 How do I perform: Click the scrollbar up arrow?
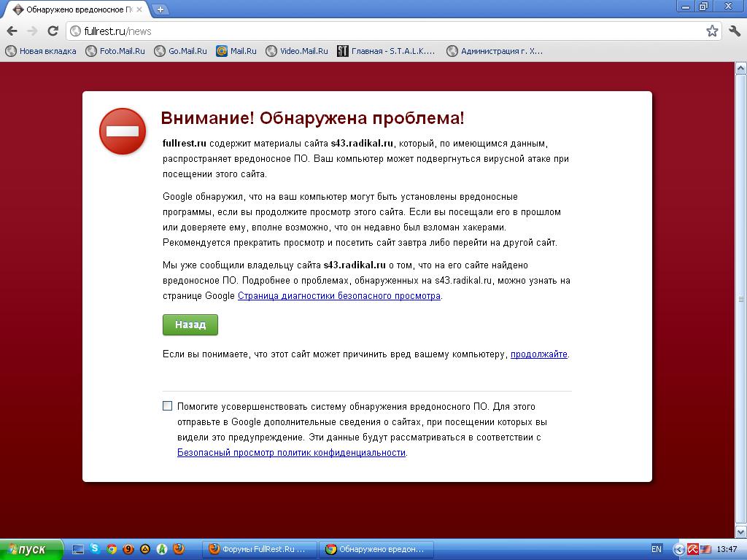[x=741, y=68]
